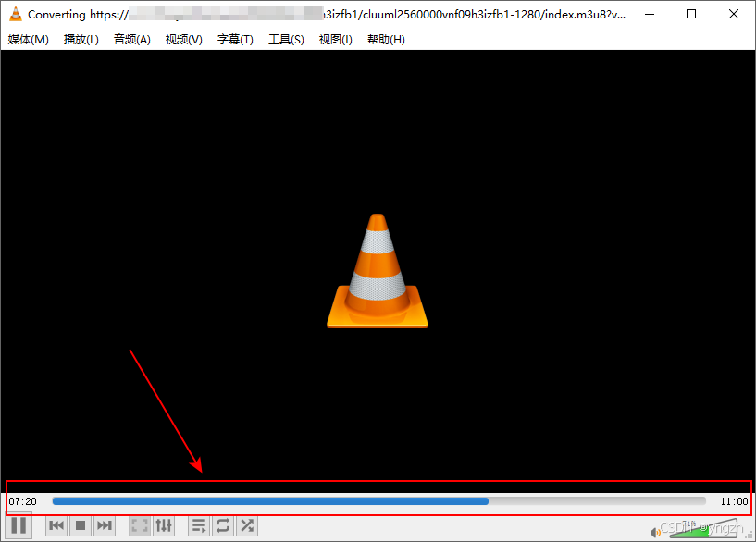Open the 音频(A) menu
The height and width of the screenshot is (542, 756).
132,40
